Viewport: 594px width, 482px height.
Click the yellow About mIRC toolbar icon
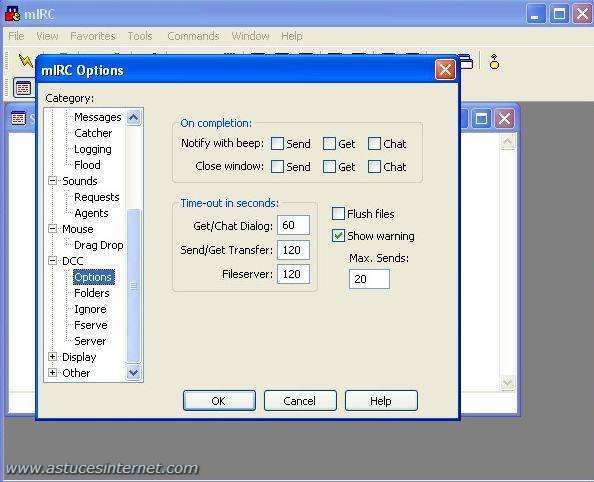(494, 61)
